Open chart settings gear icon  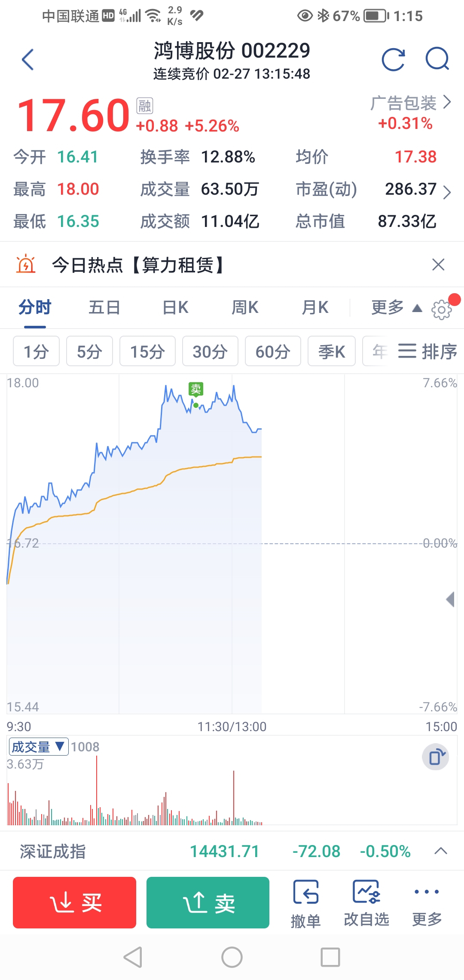(x=442, y=309)
